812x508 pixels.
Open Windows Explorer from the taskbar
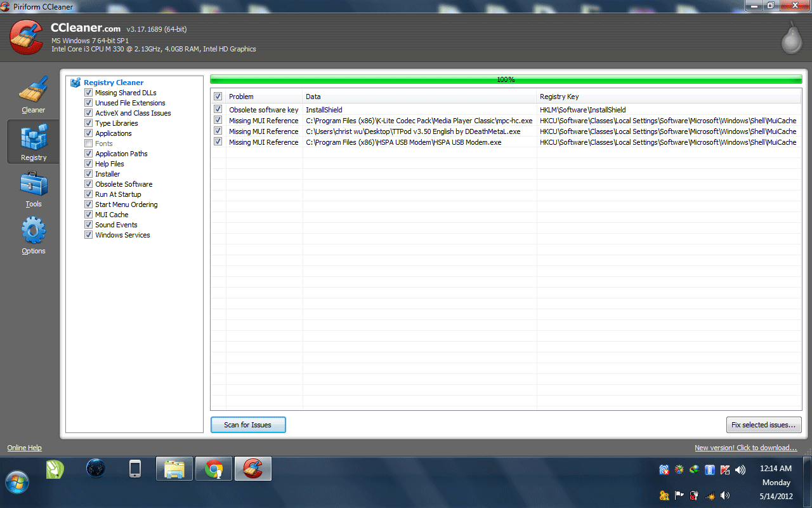pos(174,469)
